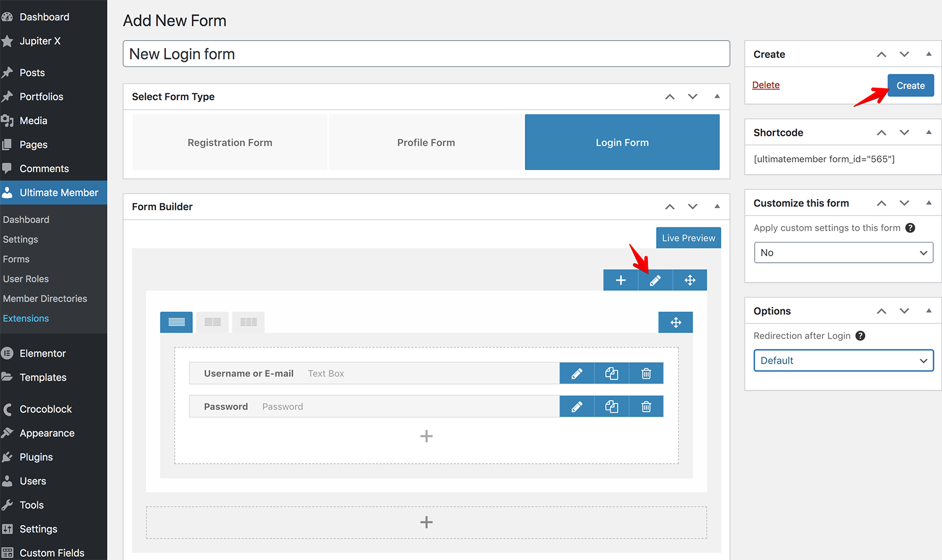Collapse the Customize this form panel
The height and width of the screenshot is (560, 942).
point(929,203)
